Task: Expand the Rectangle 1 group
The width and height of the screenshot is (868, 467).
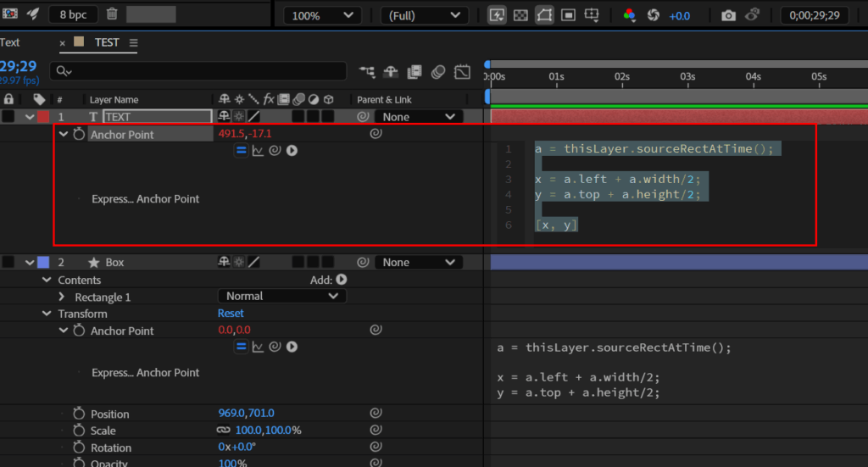Action: coord(62,297)
